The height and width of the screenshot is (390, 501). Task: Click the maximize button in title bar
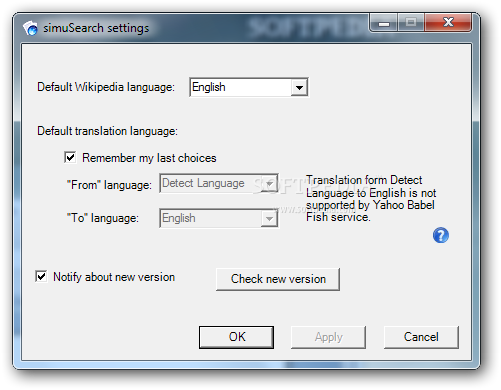411,23
